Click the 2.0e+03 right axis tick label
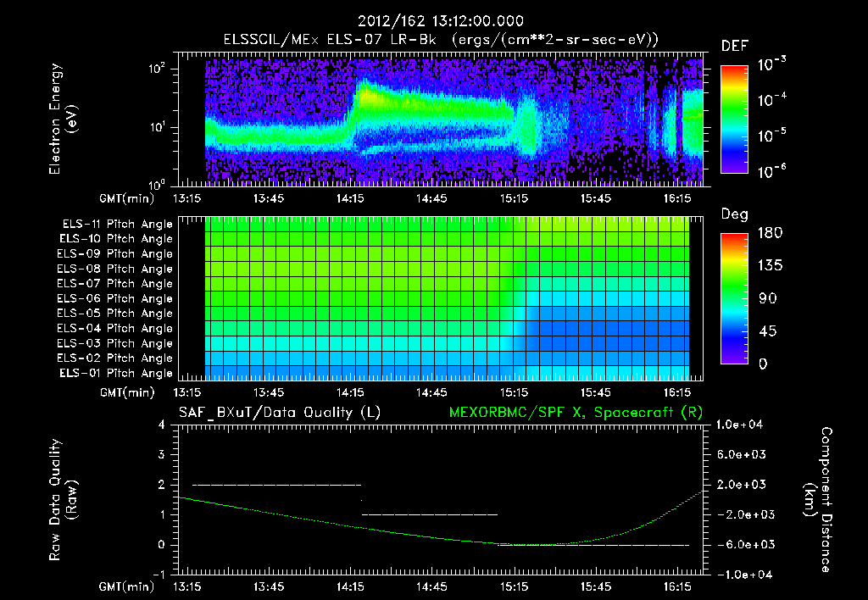This screenshot has height=600, width=868. click(x=742, y=485)
